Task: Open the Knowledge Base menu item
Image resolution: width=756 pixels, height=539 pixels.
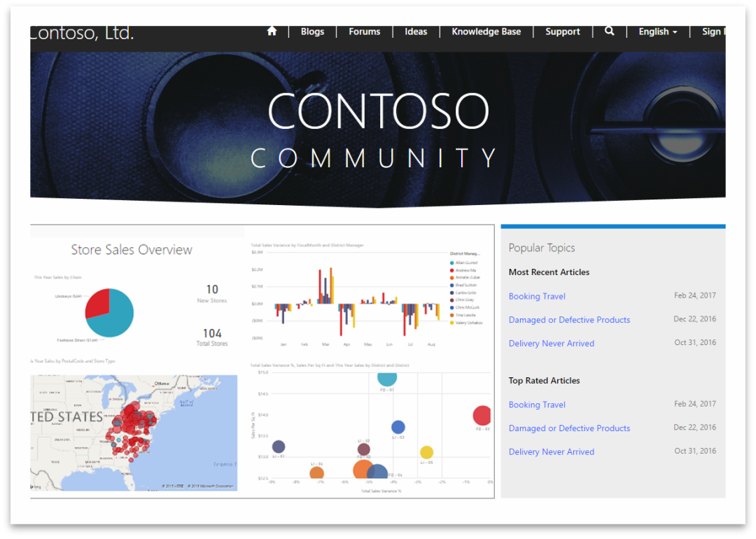Action: click(486, 31)
